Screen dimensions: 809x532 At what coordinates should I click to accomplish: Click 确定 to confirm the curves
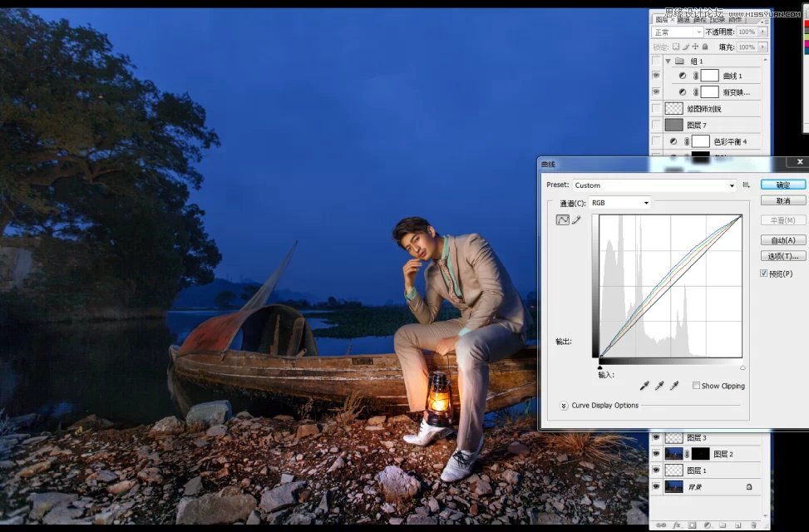(x=782, y=185)
